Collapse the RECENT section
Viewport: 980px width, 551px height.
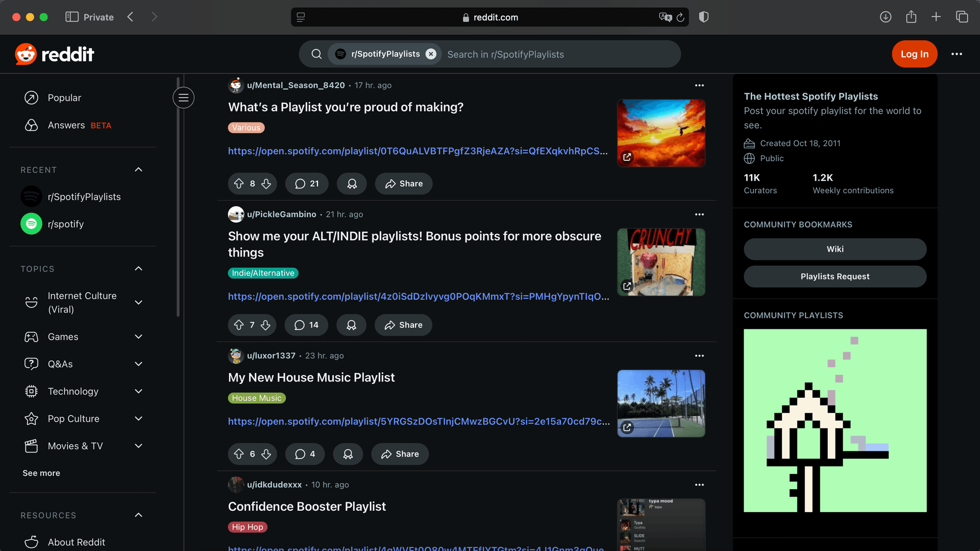(138, 170)
